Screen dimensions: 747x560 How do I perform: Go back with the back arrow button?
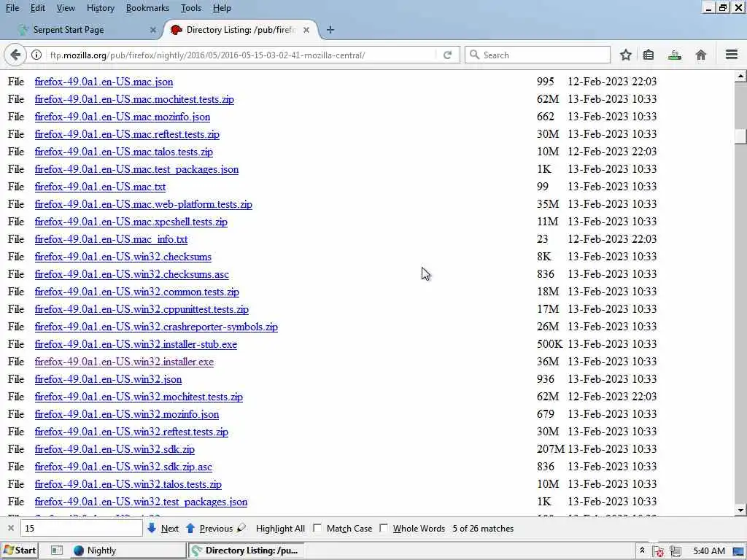(x=15, y=55)
